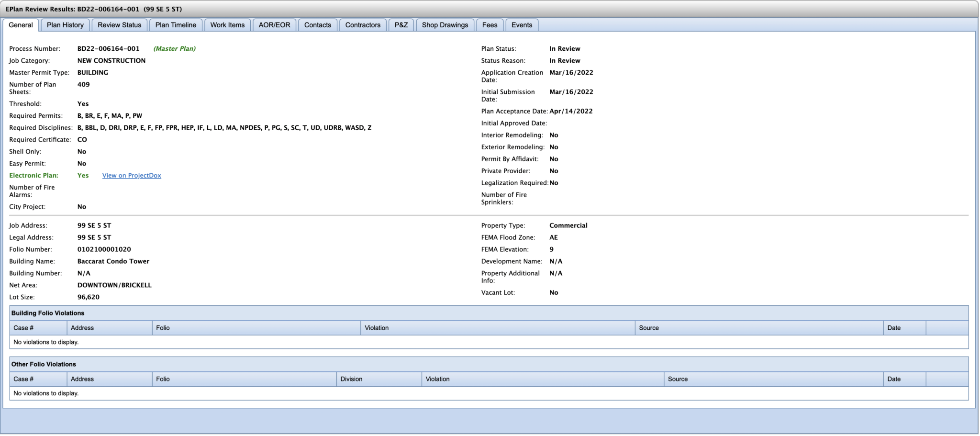This screenshot has width=980, height=436.
Task: Click the process number BD22-006164-001 value
Action: (x=109, y=49)
